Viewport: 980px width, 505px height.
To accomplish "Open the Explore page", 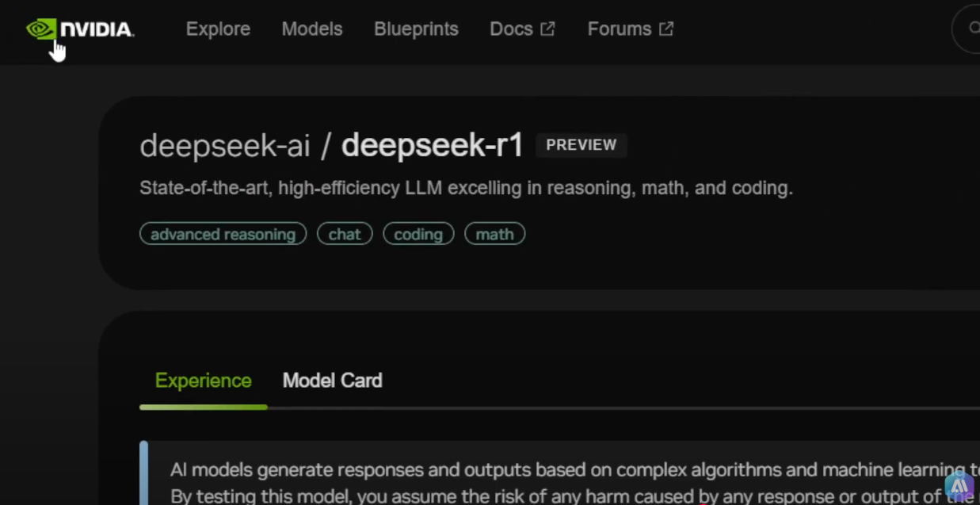I will (x=218, y=29).
